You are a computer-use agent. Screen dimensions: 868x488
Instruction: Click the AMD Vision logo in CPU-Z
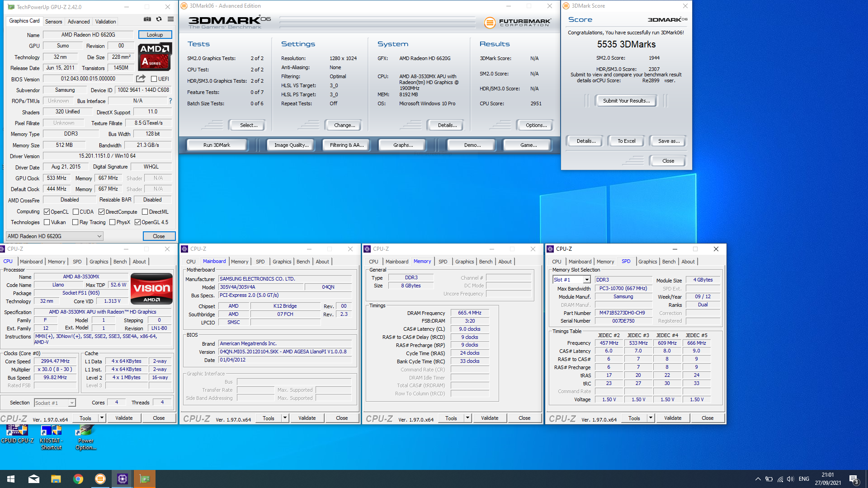pyautogui.click(x=151, y=289)
